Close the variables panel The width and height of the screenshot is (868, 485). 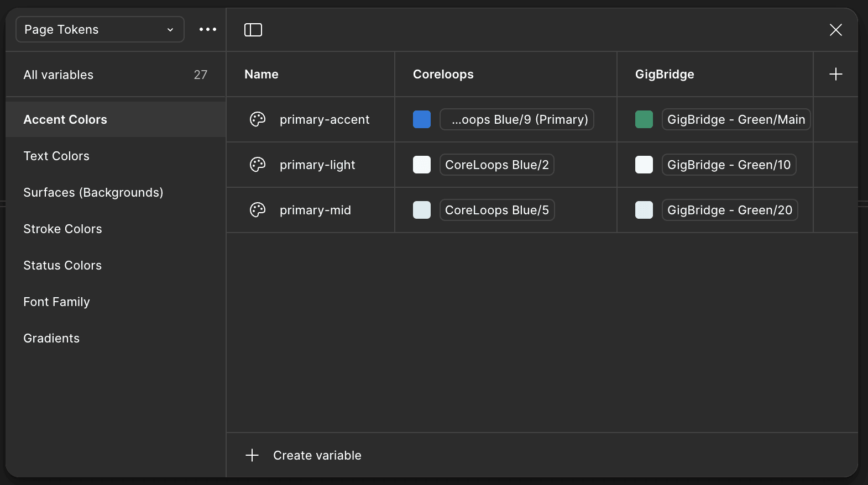835,30
